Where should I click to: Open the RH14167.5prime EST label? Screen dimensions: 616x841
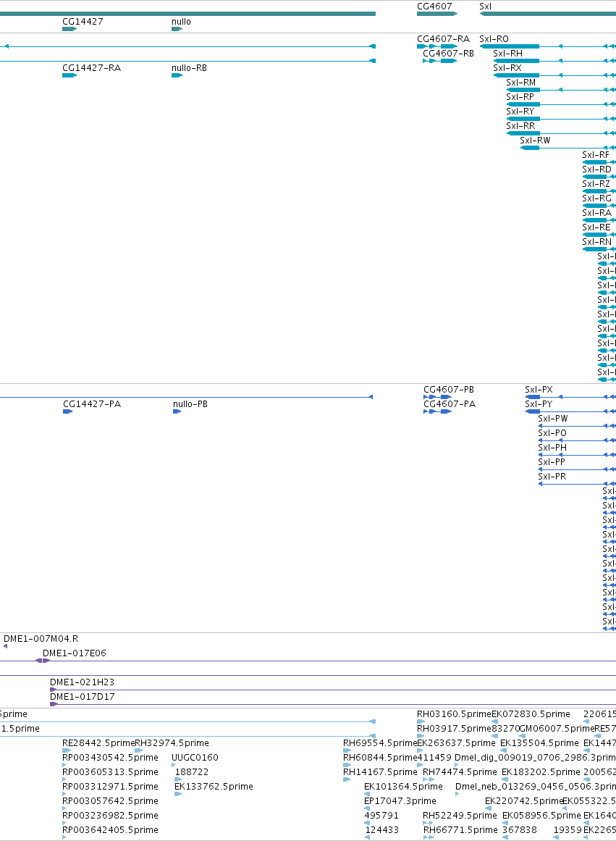point(380,772)
